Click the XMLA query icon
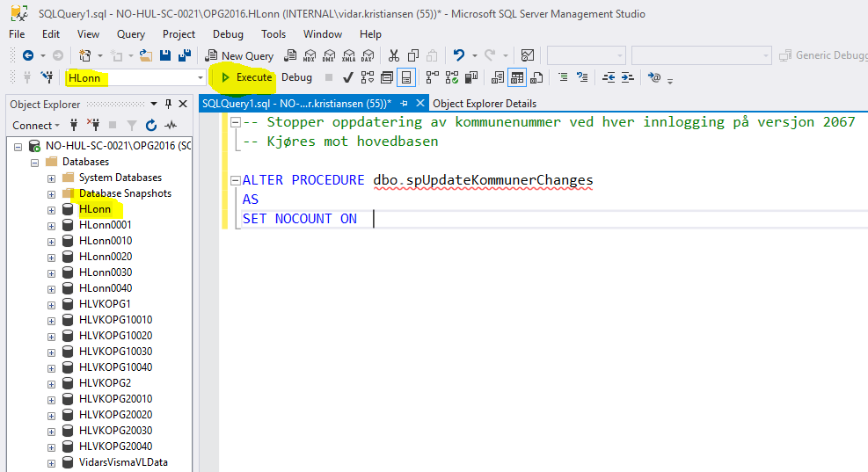The width and height of the screenshot is (868, 472). tap(348, 55)
